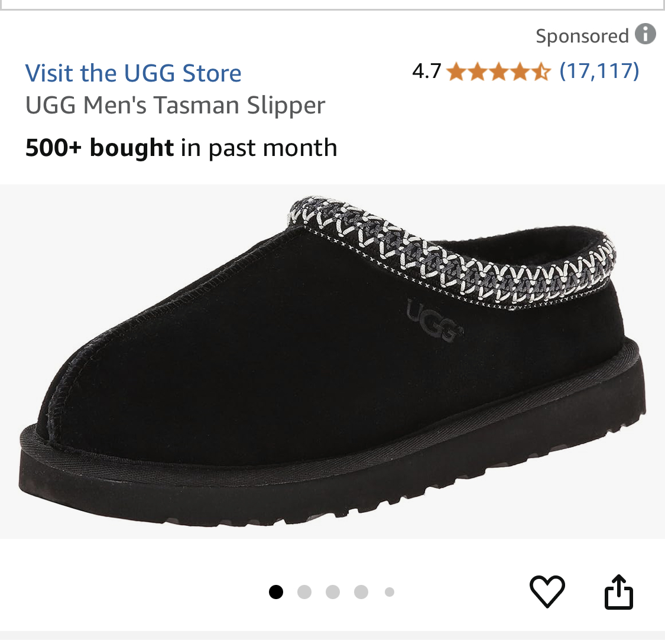The height and width of the screenshot is (644, 665).
Task: Open the Visit the UGG Store link
Action: point(133,73)
